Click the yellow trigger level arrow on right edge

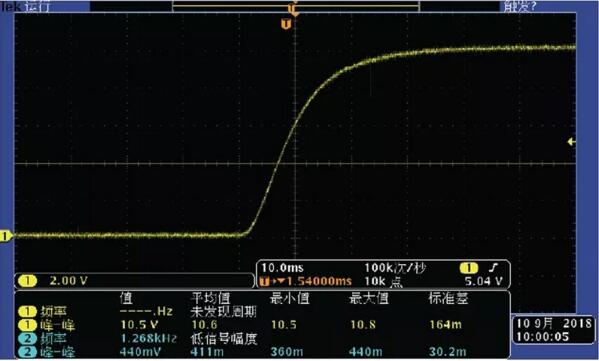[x=571, y=142]
